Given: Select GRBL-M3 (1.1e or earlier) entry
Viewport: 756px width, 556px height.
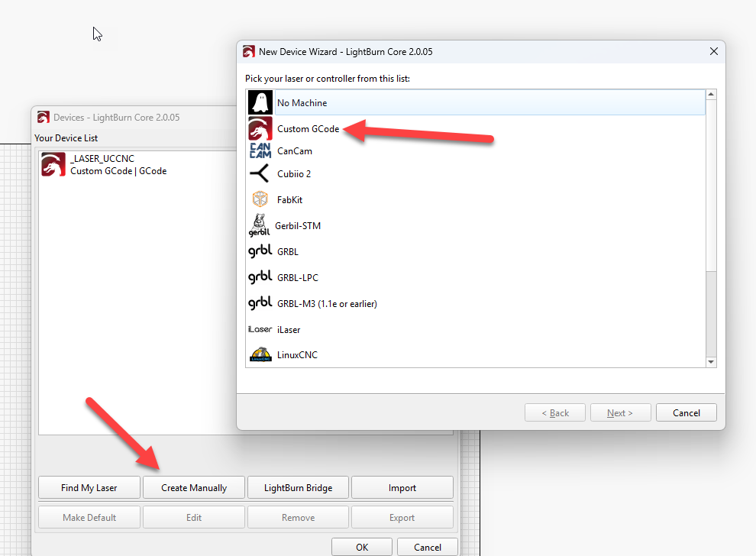Looking at the screenshot, I should pos(327,303).
